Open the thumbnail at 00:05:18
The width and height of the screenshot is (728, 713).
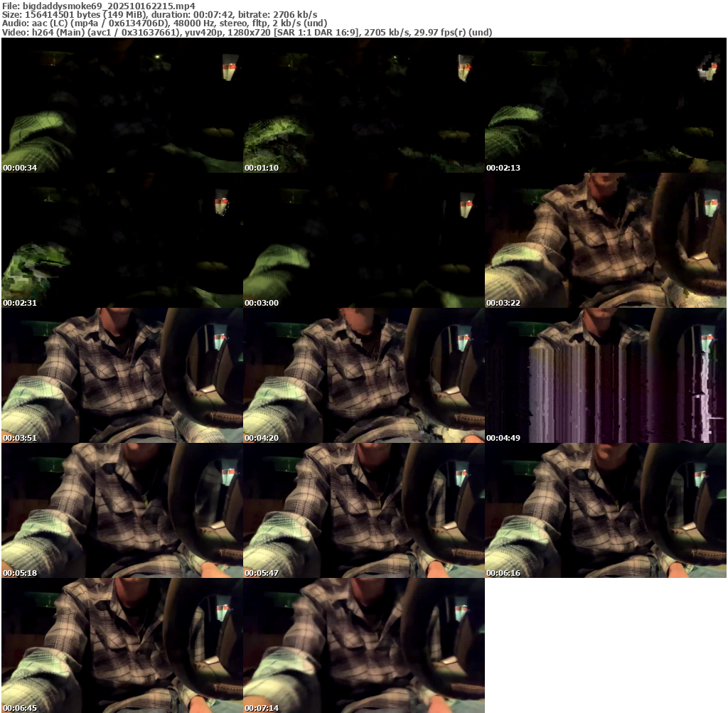point(122,510)
